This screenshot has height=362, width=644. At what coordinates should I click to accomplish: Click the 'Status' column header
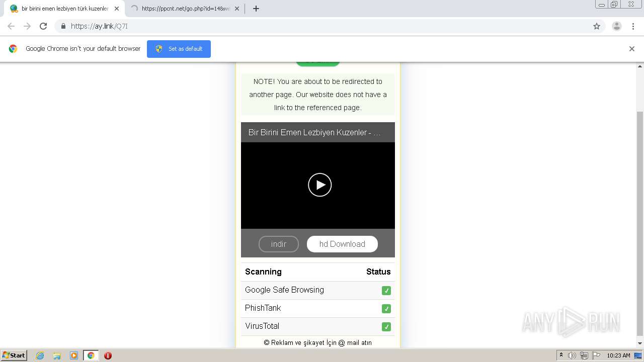378,272
